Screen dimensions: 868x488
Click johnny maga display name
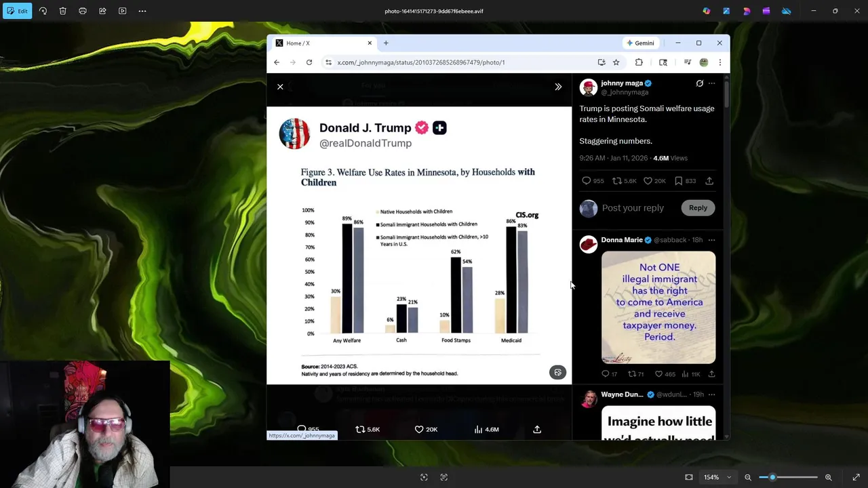coord(622,83)
